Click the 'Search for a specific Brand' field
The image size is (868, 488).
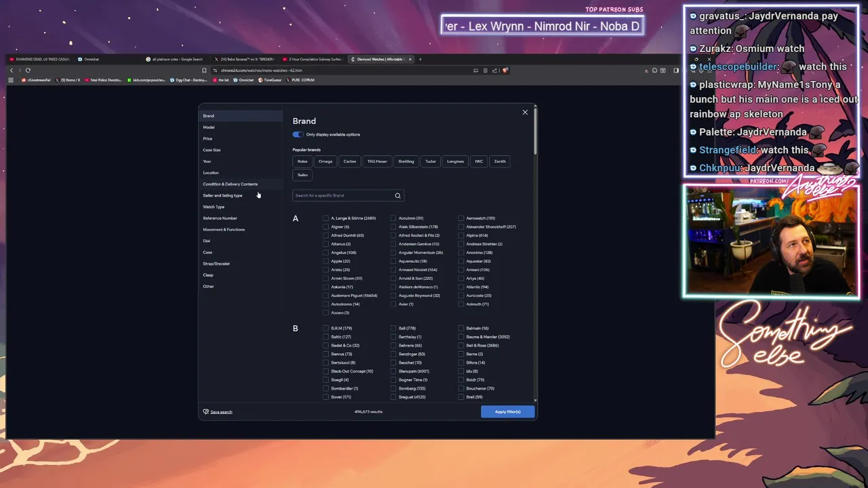coord(348,195)
